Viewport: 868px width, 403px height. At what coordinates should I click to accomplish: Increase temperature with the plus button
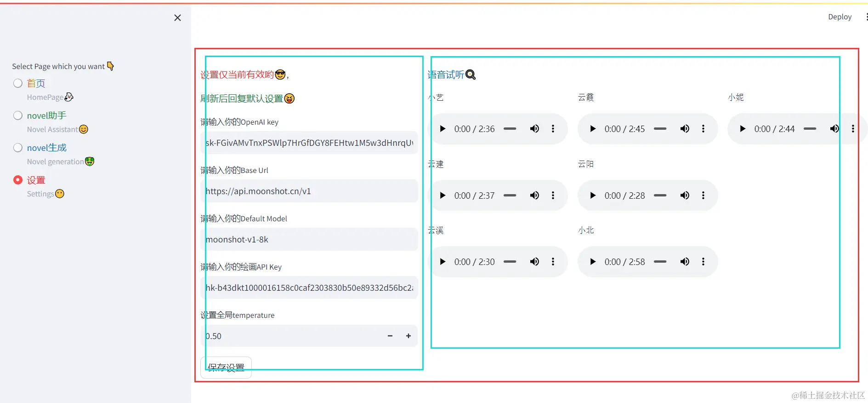408,336
